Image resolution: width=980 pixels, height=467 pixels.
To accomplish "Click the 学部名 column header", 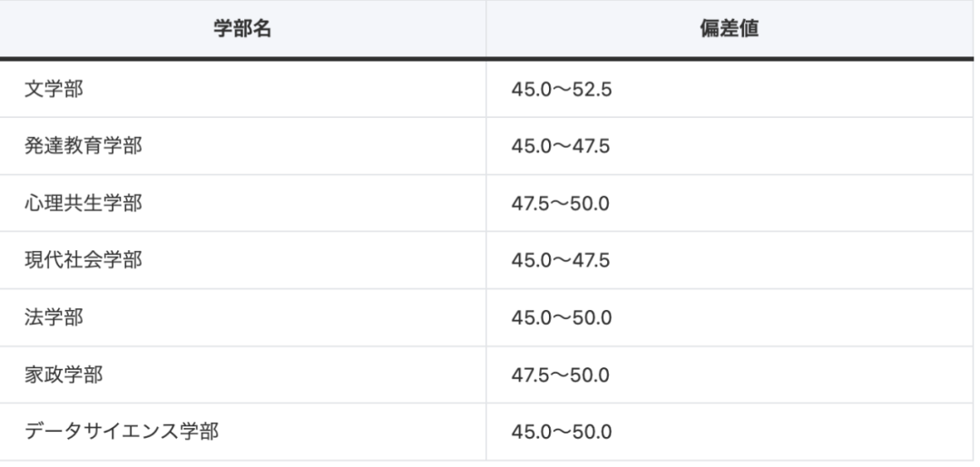I will click(243, 29).
